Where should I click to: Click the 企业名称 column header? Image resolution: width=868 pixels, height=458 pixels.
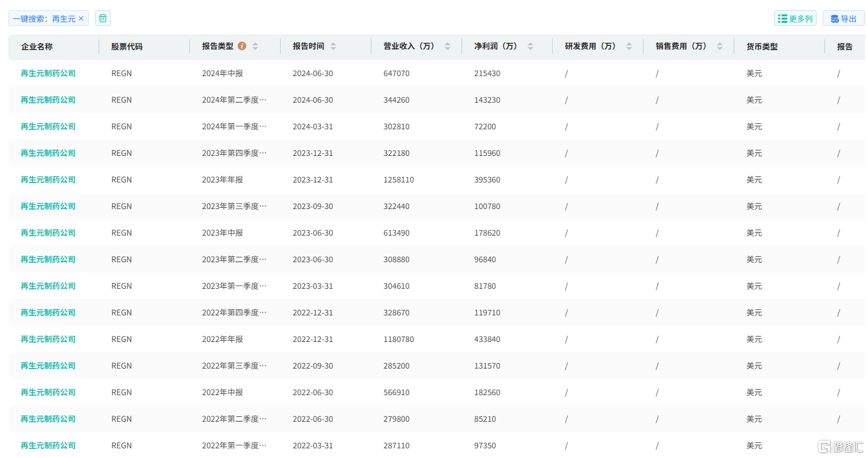(x=37, y=47)
